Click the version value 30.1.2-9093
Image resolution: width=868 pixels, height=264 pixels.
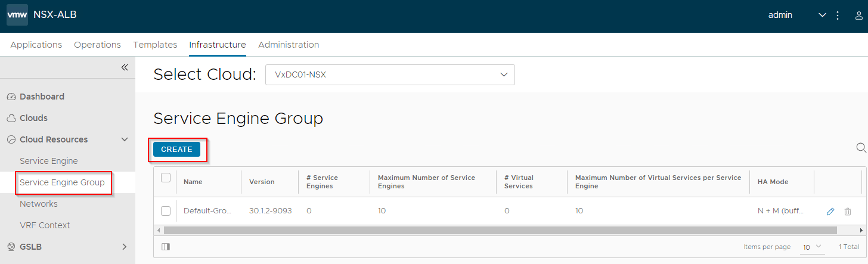pyautogui.click(x=270, y=211)
